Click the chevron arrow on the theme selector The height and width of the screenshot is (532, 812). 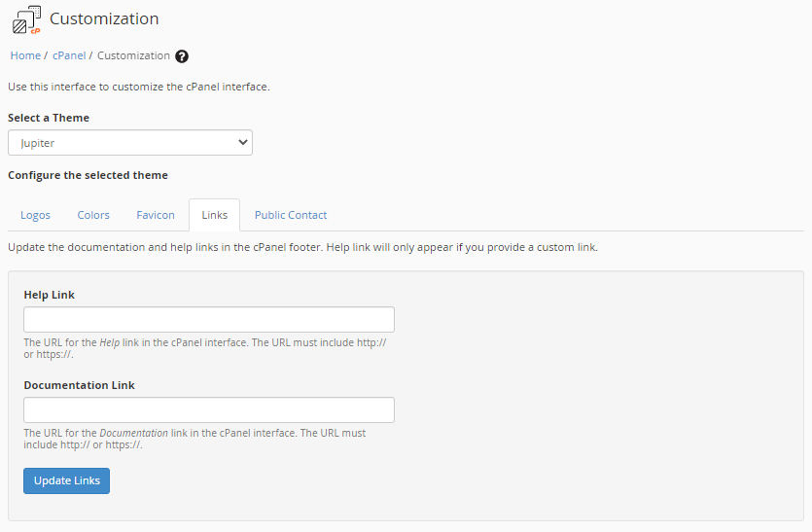click(x=242, y=143)
